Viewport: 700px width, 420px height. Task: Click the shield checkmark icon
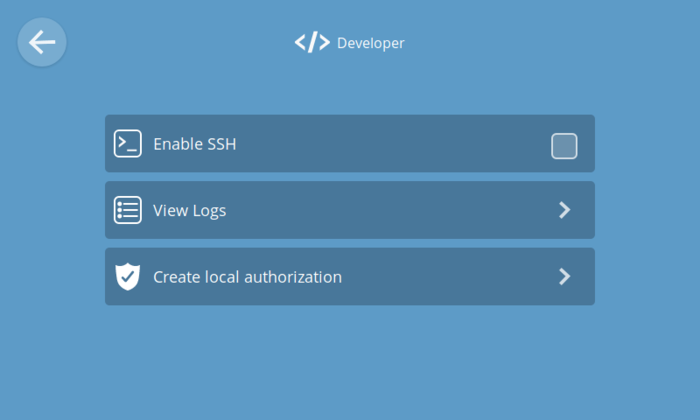(x=128, y=277)
